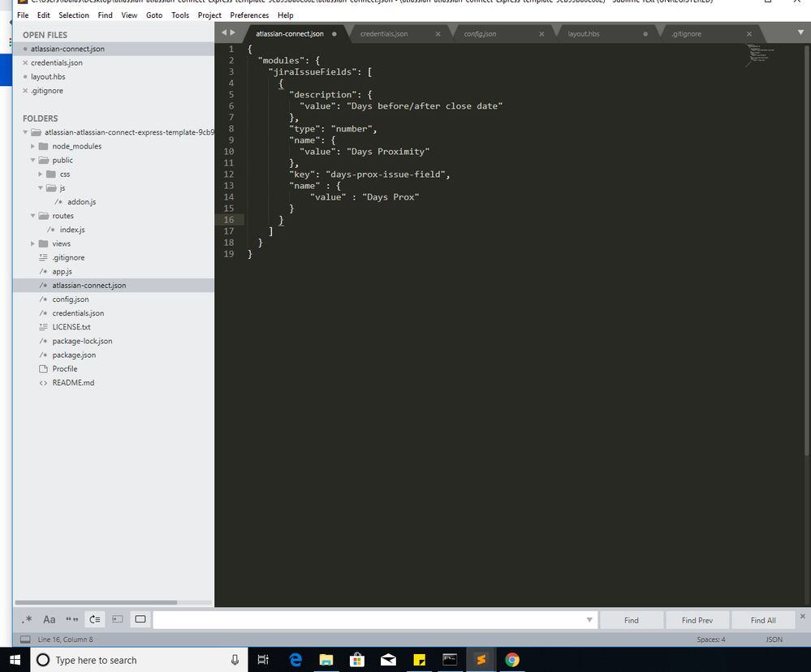
Task: Click the sidebar horizontal scrollbar
Action: point(97,602)
